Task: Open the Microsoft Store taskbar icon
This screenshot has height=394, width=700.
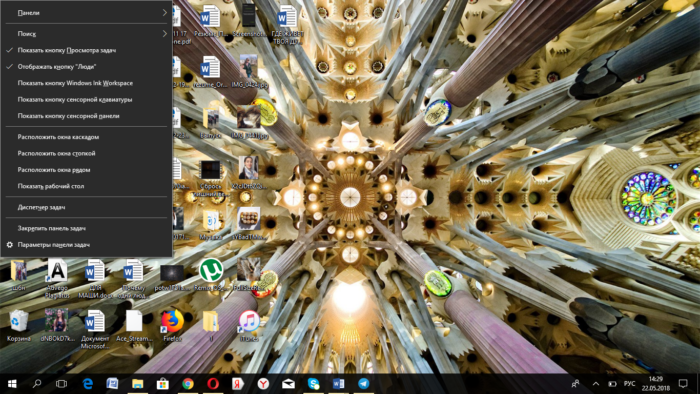Action: click(162, 384)
